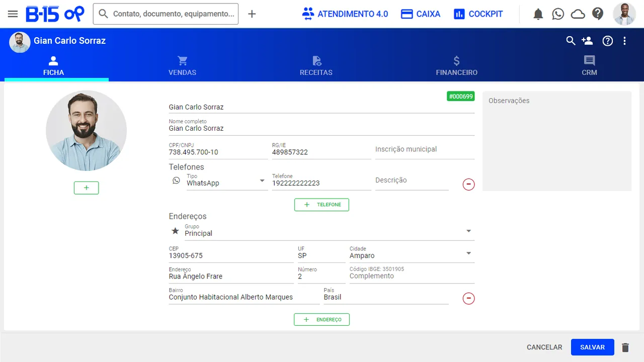Open the add-contact icon in the header
This screenshot has width=644, height=362.
coord(587,41)
